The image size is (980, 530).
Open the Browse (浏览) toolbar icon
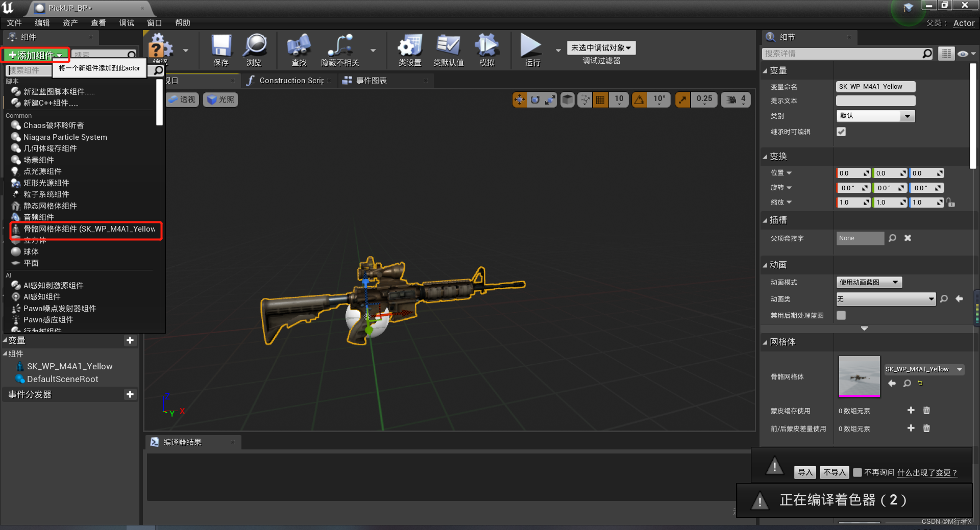pos(254,50)
